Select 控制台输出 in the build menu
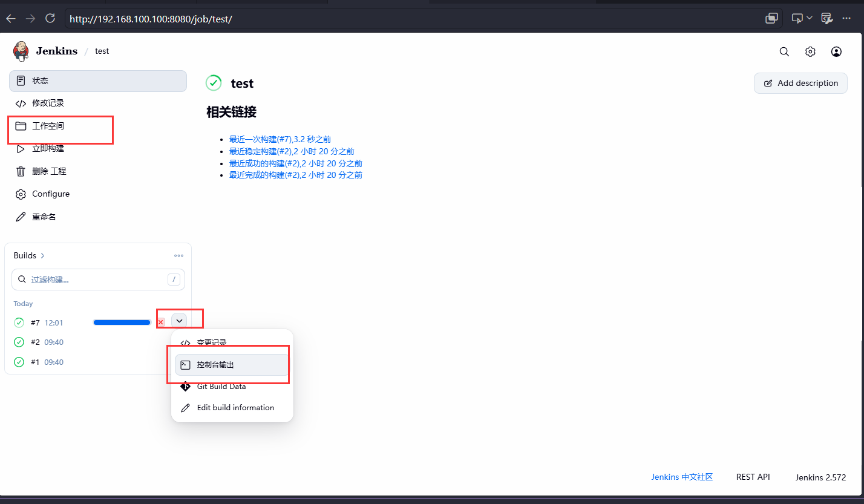864x504 pixels. (x=232, y=365)
